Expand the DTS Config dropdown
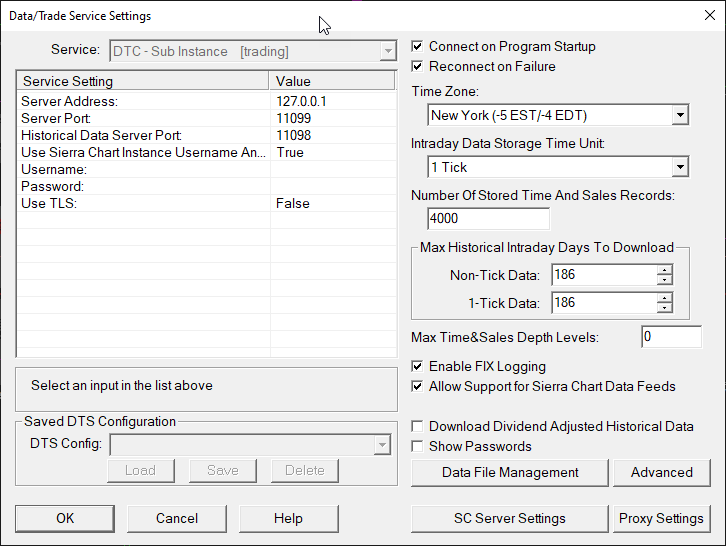This screenshot has width=726, height=546. (x=382, y=445)
